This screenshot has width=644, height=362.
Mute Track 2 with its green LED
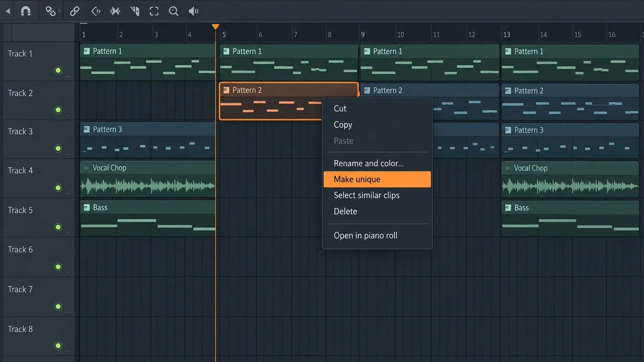pyautogui.click(x=58, y=110)
